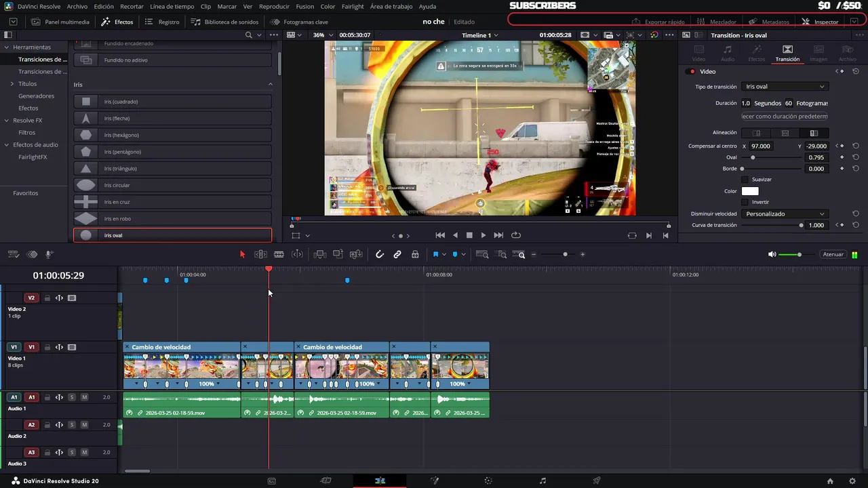Screen dimensions: 868x488
Task: Click the zoom-out minus button
Action: click(x=534, y=254)
